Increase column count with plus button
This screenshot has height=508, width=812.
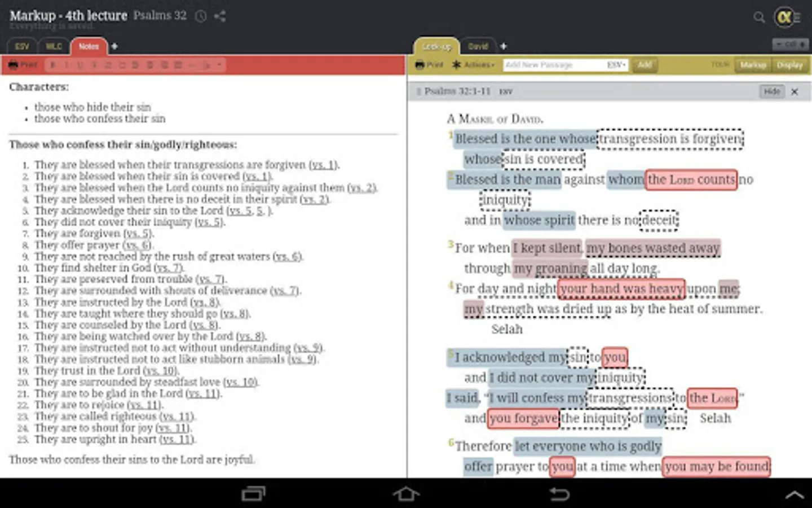801,44
